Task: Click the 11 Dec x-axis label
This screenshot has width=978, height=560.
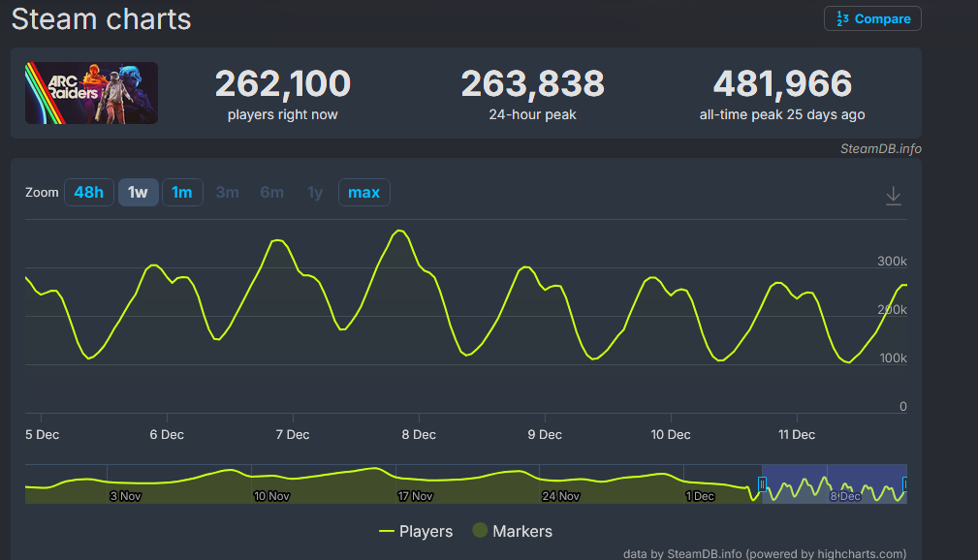Action: coord(797,435)
